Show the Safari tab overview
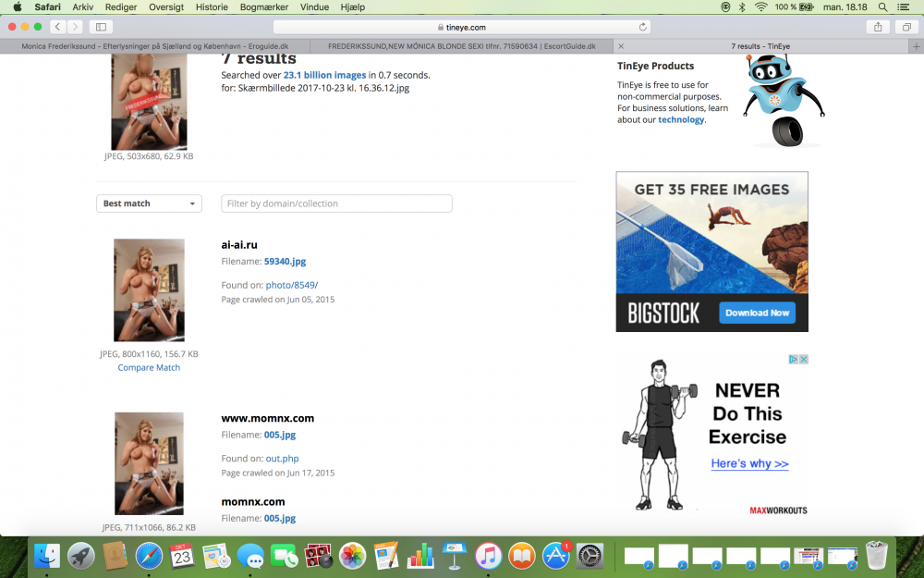This screenshot has width=924, height=578. (x=906, y=27)
